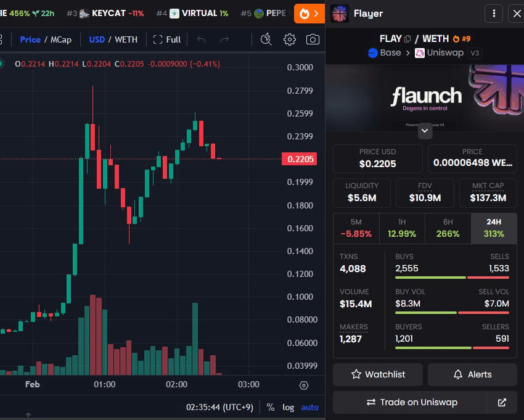Click the LIQUIDITY $5.6M box
This screenshot has width=524, height=420.
pos(362,193)
